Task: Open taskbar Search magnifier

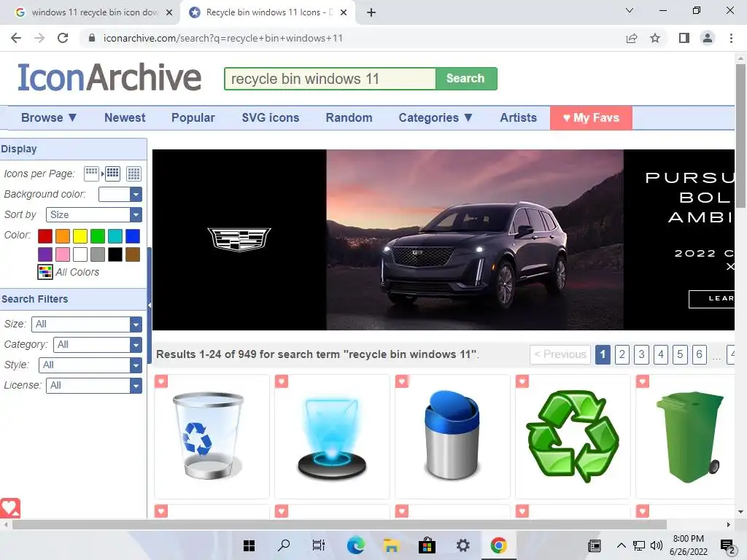Action: point(284,545)
